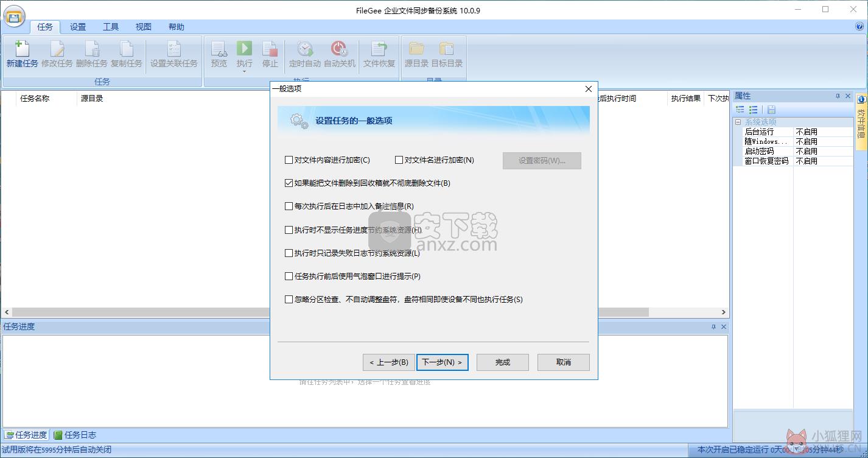868x458 pixels.
Task: Check 每次执行后在日志中加入备注信息
Action: [x=289, y=206]
